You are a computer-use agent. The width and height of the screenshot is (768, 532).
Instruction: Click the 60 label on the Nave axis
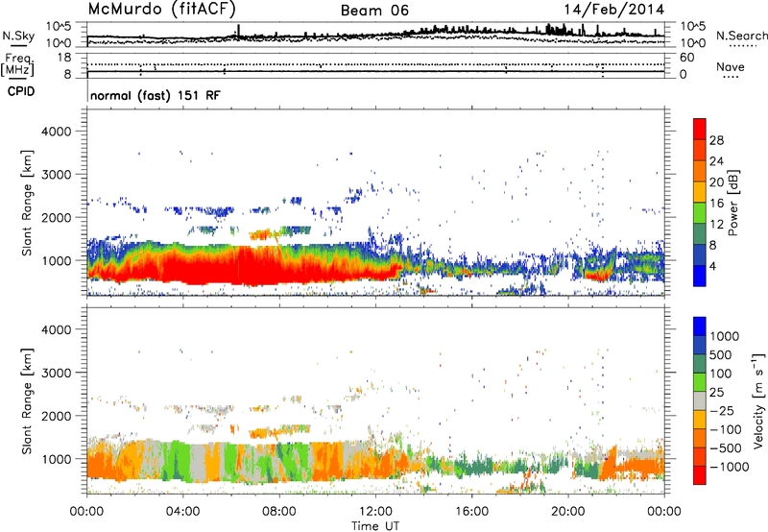point(687,58)
